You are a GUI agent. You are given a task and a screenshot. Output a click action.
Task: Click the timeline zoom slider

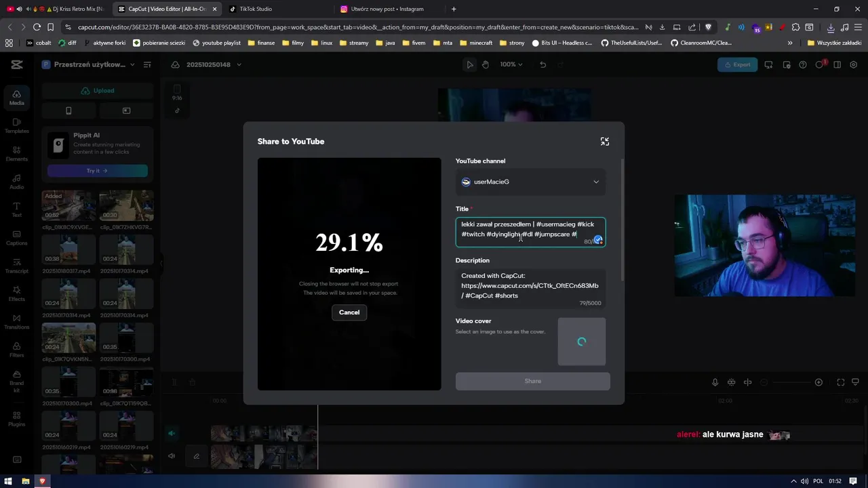click(791, 382)
